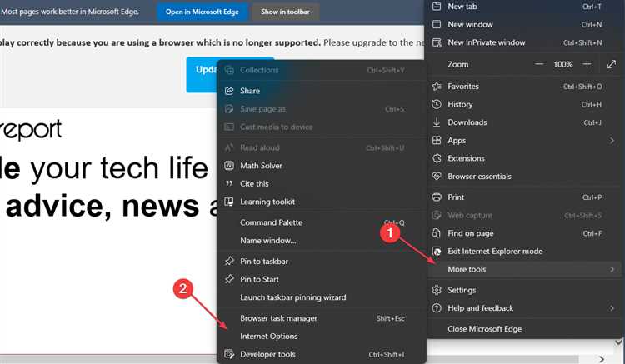This screenshot has width=625, height=364.
Task: Click the Extensions puzzle icon
Action: 436,158
